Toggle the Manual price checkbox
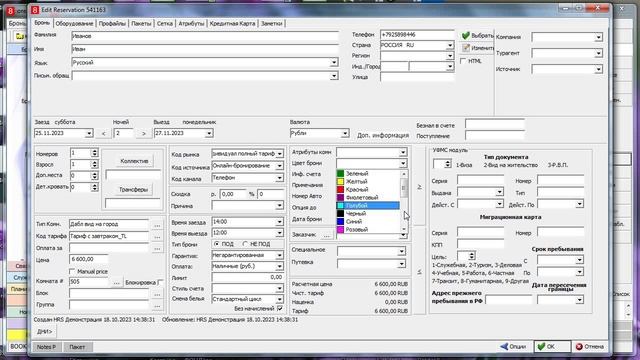Viewport: 640px width, 360px height. tap(72, 271)
